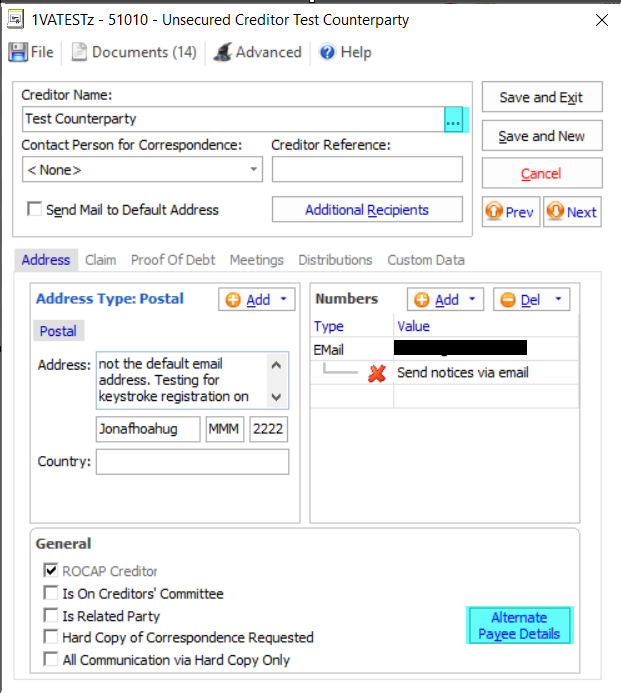This screenshot has height=693, width=621.
Task: Click Save and Exit button
Action: pyautogui.click(x=541, y=98)
